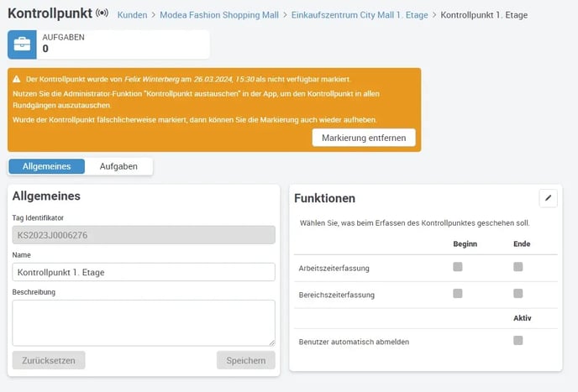Edit Funktionen with the pencil icon
Screen dimensions: 578x392
coord(548,198)
